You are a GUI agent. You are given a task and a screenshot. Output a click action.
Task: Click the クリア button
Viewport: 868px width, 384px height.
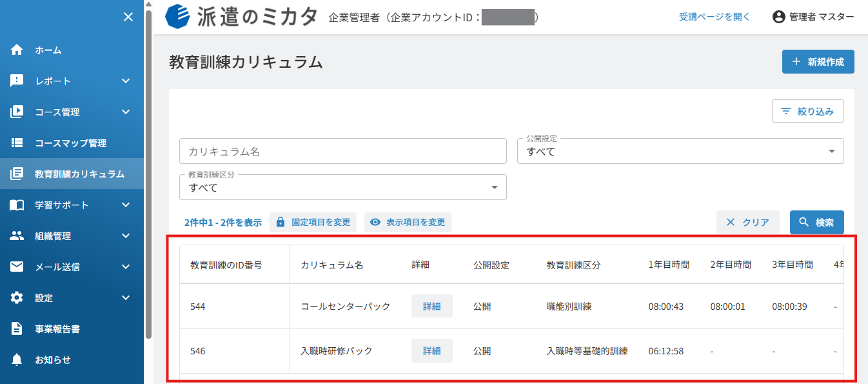pyautogui.click(x=748, y=222)
